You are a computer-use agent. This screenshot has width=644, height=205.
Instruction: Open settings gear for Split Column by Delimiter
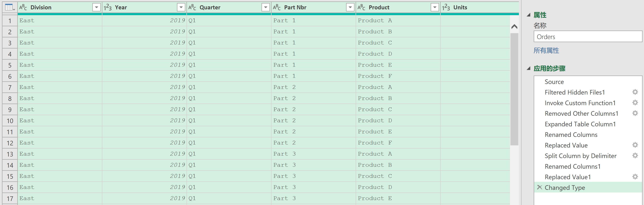tap(635, 156)
